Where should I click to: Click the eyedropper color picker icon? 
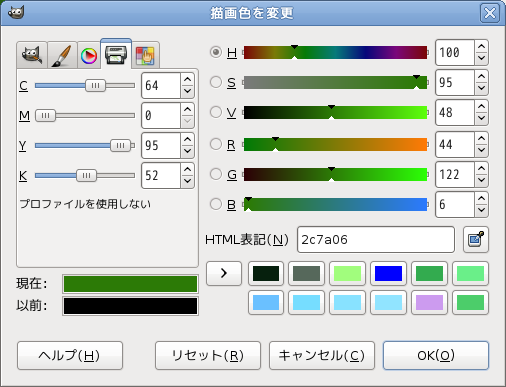[x=476, y=239]
